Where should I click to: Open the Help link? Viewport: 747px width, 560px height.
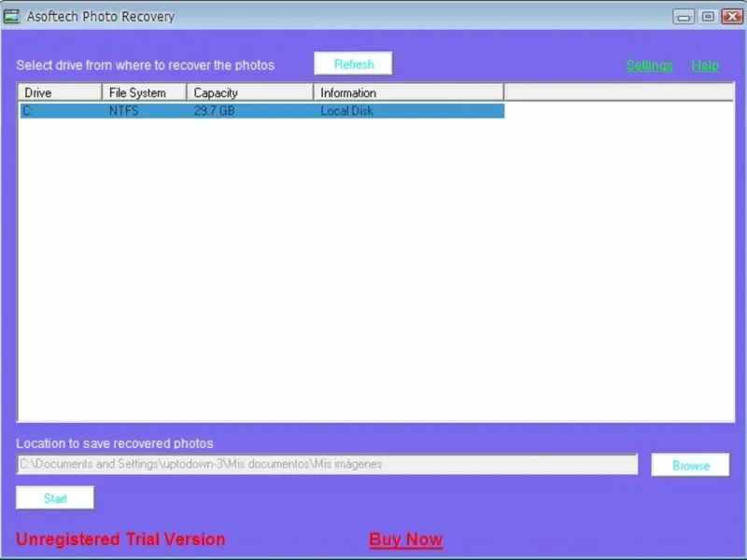[705, 65]
